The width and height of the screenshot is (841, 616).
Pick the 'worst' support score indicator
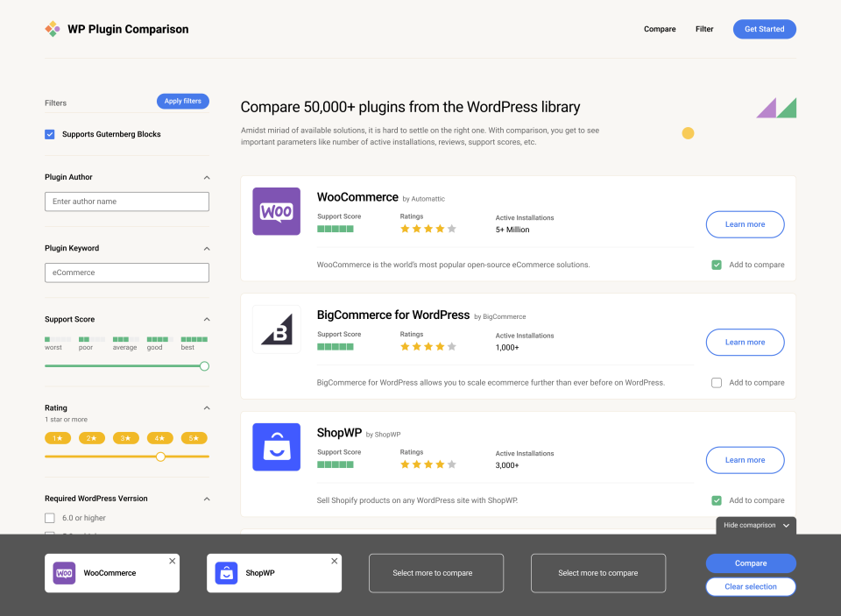58,343
